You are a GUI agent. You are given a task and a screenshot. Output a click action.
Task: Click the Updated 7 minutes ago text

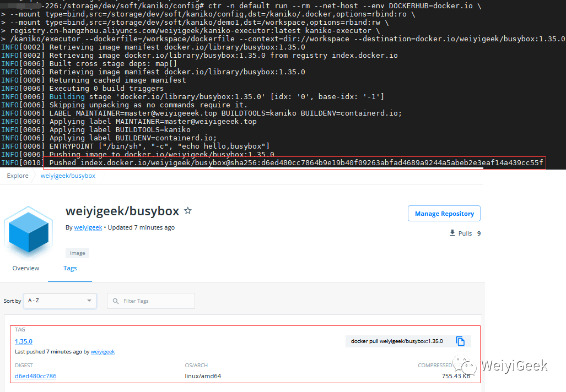(141, 227)
